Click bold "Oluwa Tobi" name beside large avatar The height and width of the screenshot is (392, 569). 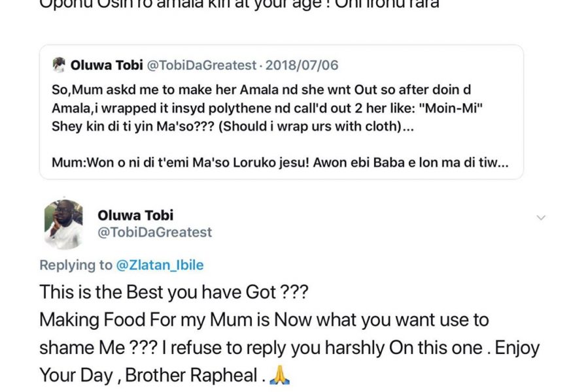(135, 215)
